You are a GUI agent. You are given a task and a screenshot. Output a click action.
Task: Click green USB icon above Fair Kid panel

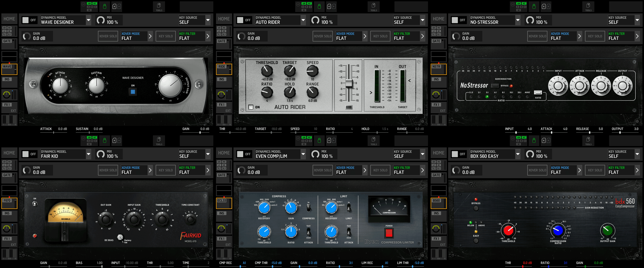tap(104, 140)
